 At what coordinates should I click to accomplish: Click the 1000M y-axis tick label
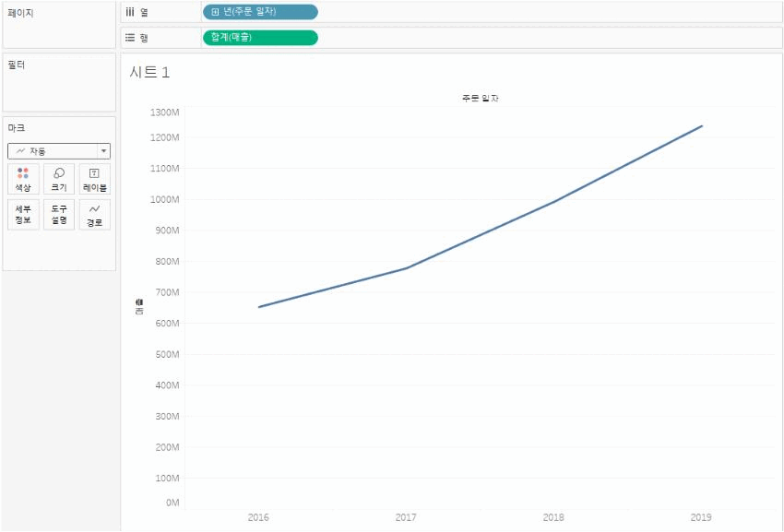pyautogui.click(x=164, y=199)
